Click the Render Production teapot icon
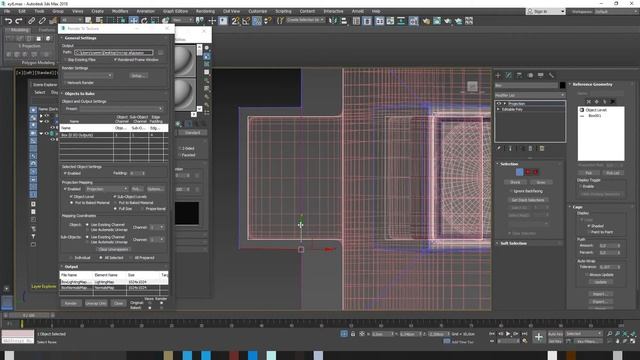The width and height of the screenshot is (640, 360). (448, 21)
